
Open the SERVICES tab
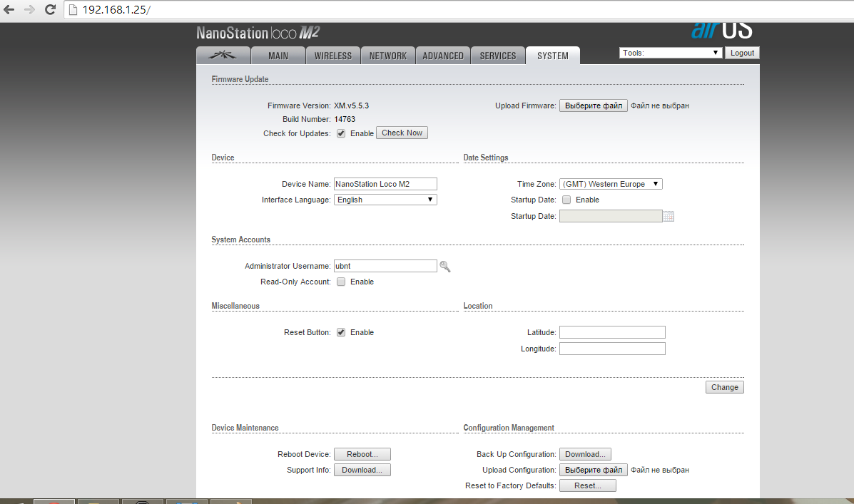click(498, 56)
